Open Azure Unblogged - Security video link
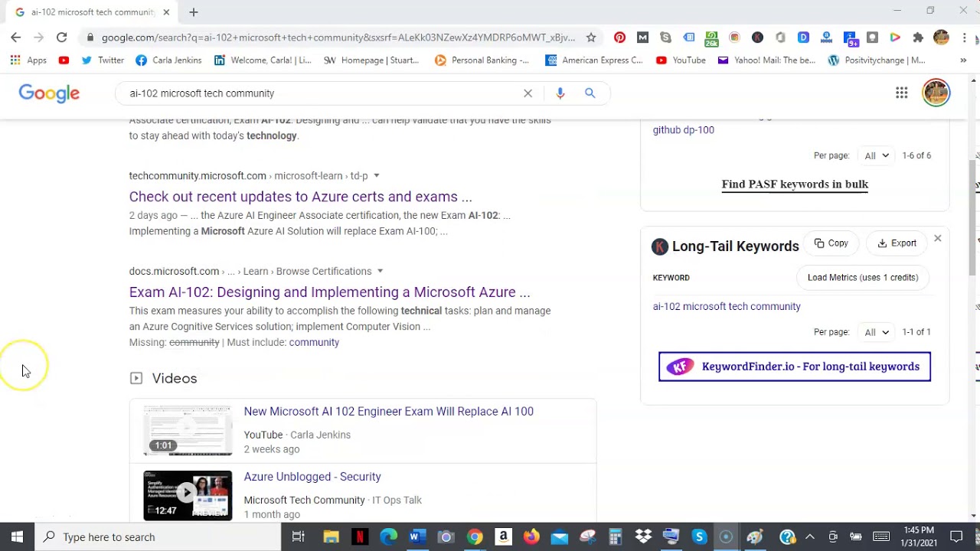 click(x=312, y=477)
